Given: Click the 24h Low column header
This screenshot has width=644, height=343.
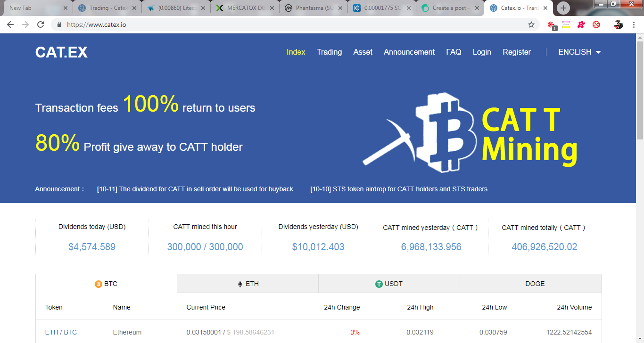Looking at the screenshot, I should pyautogui.click(x=495, y=307).
